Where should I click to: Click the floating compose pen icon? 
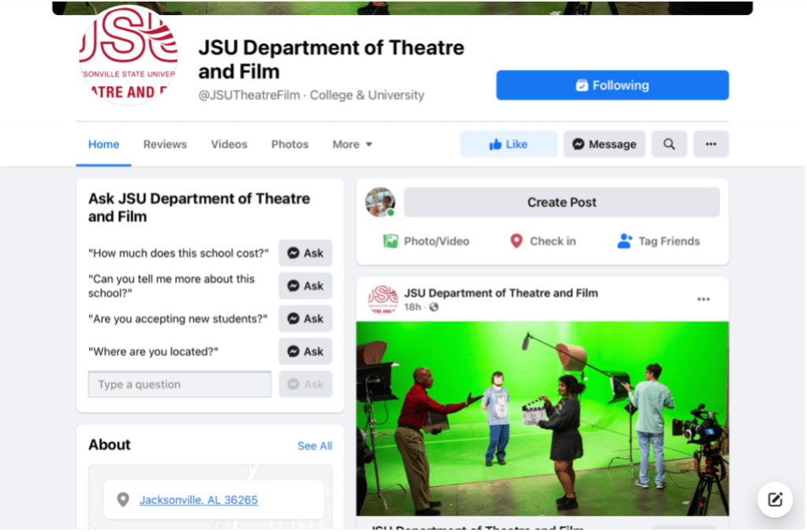click(774, 499)
